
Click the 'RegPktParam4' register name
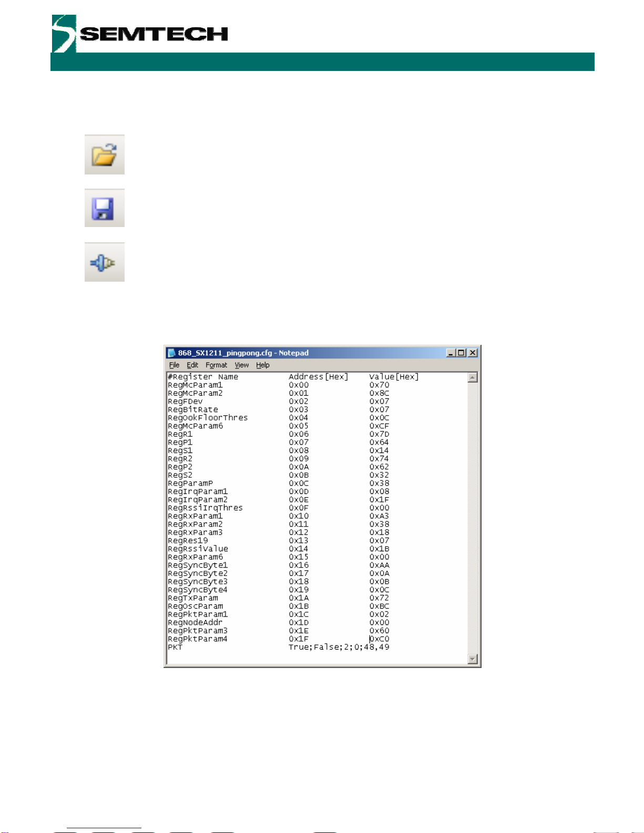click(198, 639)
